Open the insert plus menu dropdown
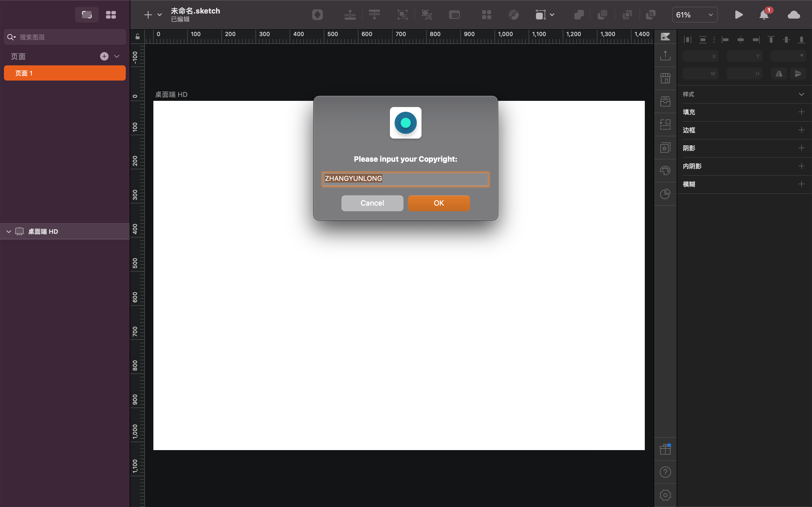The height and width of the screenshot is (507, 812). [159, 15]
